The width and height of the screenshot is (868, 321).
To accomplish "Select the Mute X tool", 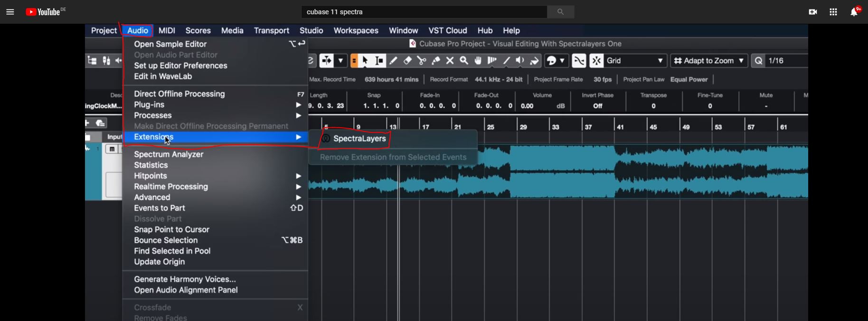I will click(450, 61).
